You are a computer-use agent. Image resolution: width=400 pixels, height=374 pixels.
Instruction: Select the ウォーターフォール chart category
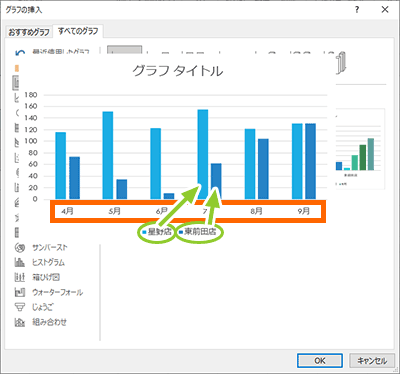(x=49, y=292)
